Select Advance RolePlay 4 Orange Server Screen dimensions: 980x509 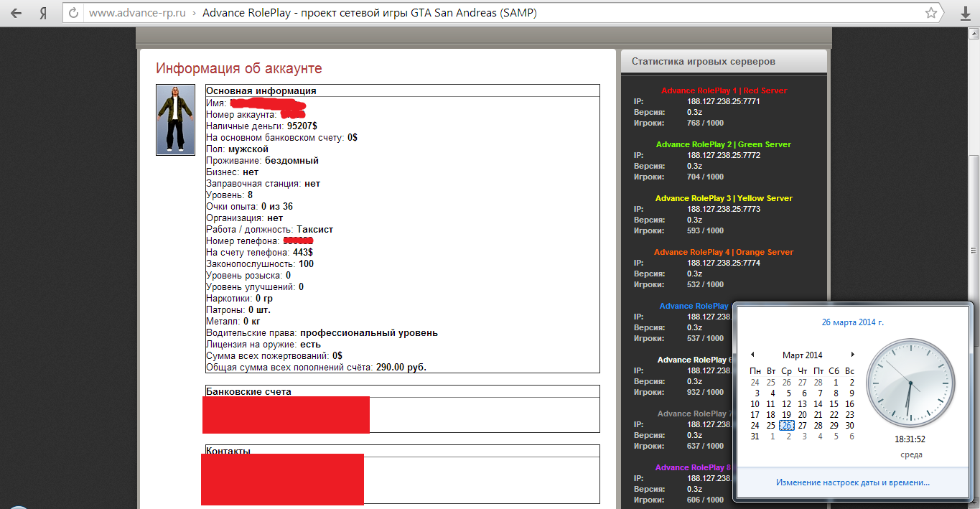coord(724,252)
